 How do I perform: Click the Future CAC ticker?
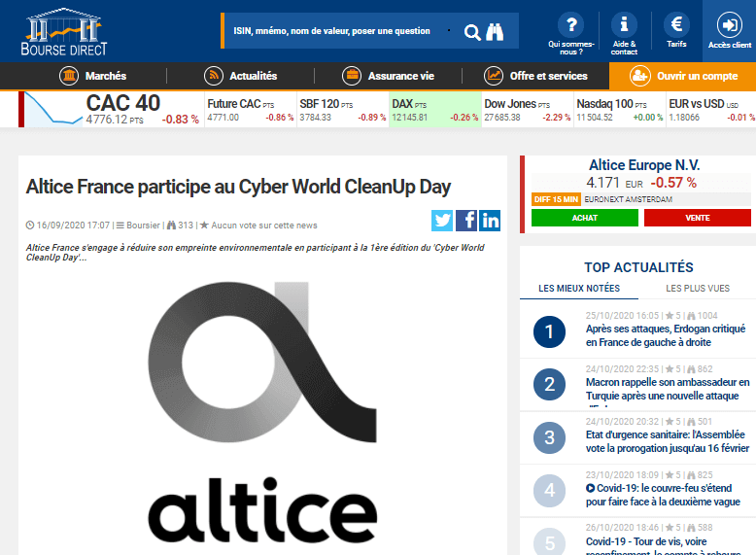[x=251, y=110]
